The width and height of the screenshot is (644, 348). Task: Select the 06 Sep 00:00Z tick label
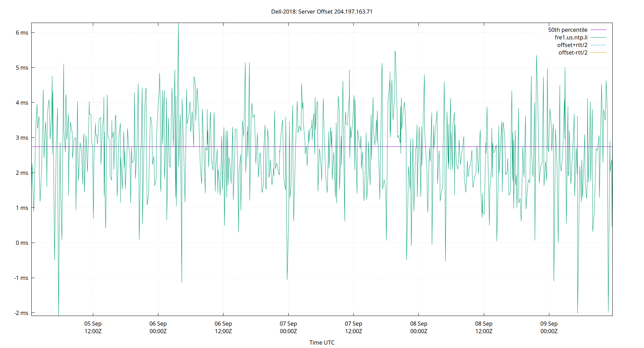158,327
